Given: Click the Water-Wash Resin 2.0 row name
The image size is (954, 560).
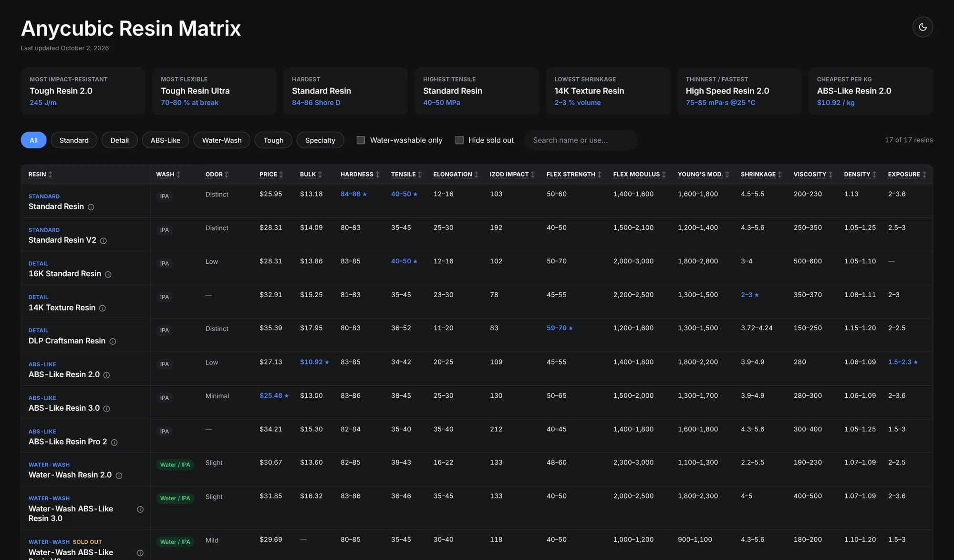Looking at the screenshot, I should click(x=70, y=475).
